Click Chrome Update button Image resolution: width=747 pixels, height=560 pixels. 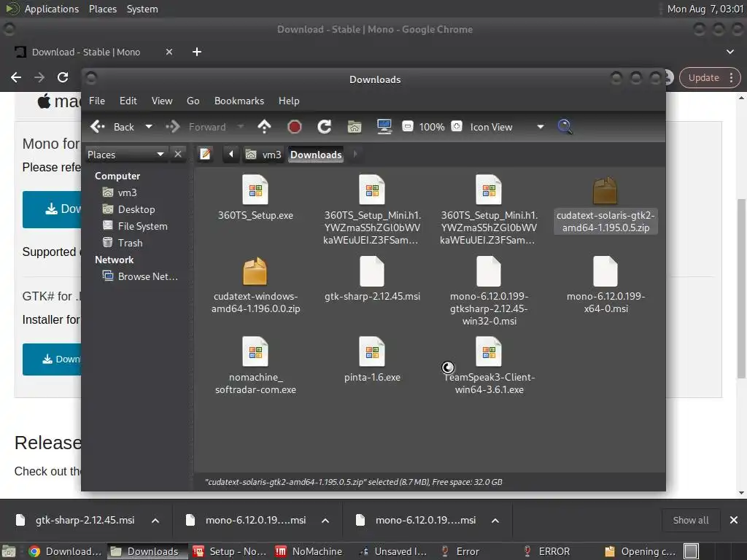tap(704, 77)
